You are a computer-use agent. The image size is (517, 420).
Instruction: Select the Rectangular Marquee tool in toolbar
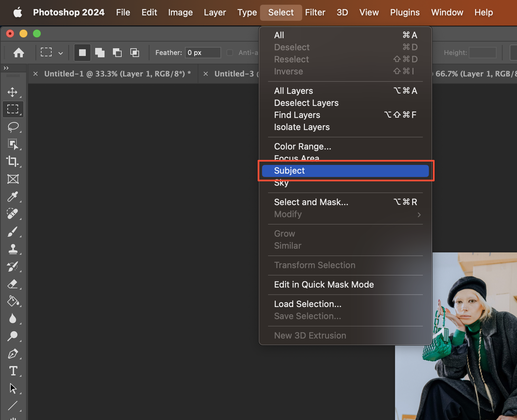click(x=13, y=109)
